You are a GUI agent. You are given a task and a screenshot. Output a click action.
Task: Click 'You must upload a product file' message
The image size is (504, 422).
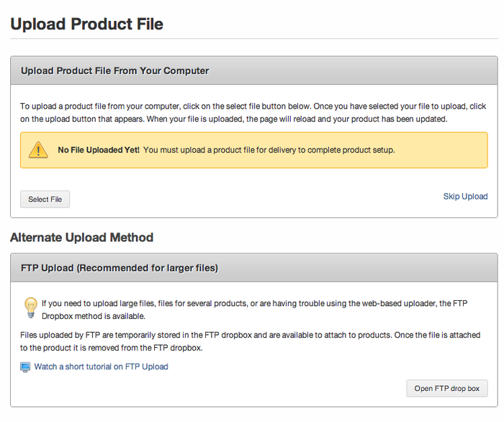click(x=269, y=150)
